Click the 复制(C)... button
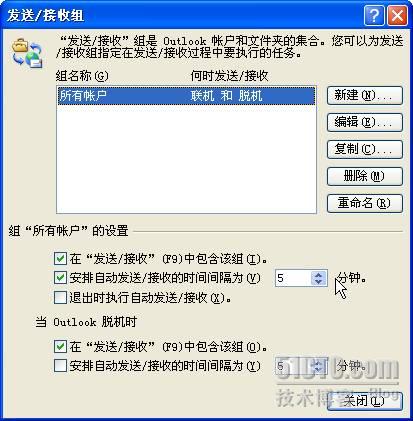The height and width of the screenshot is (421, 413). [365, 149]
